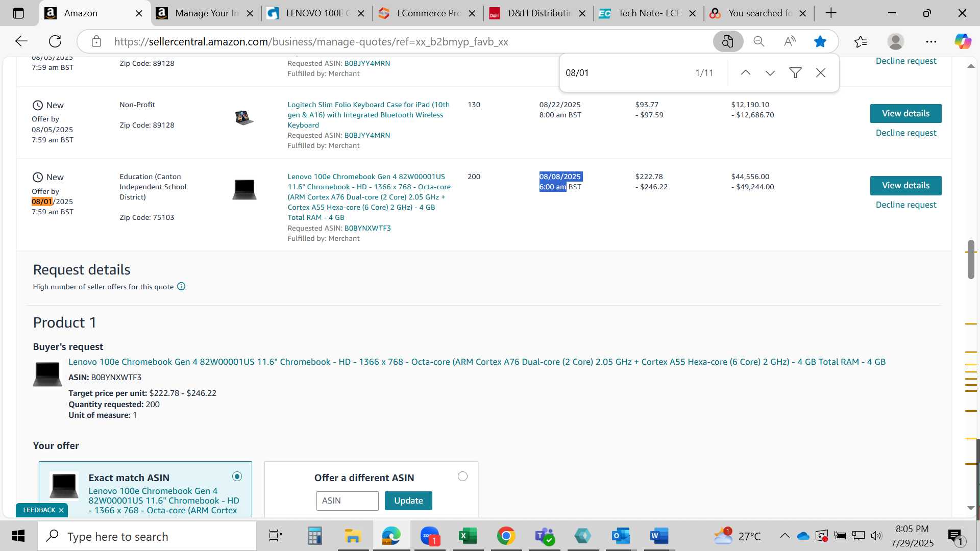Select the Exact match ASIN radio button
Image resolution: width=980 pixels, height=551 pixels.
click(237, 476)
